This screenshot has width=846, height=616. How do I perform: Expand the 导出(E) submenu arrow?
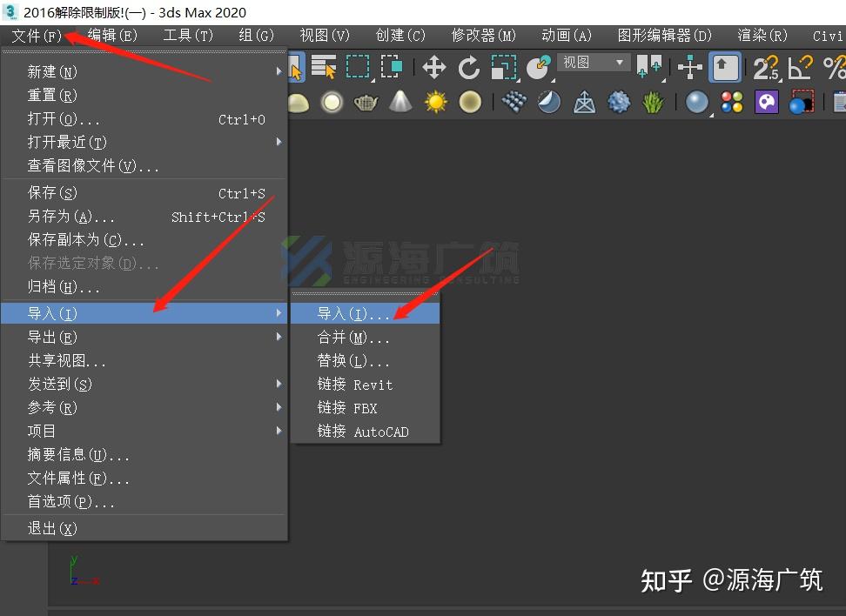[x=279, y=337]
